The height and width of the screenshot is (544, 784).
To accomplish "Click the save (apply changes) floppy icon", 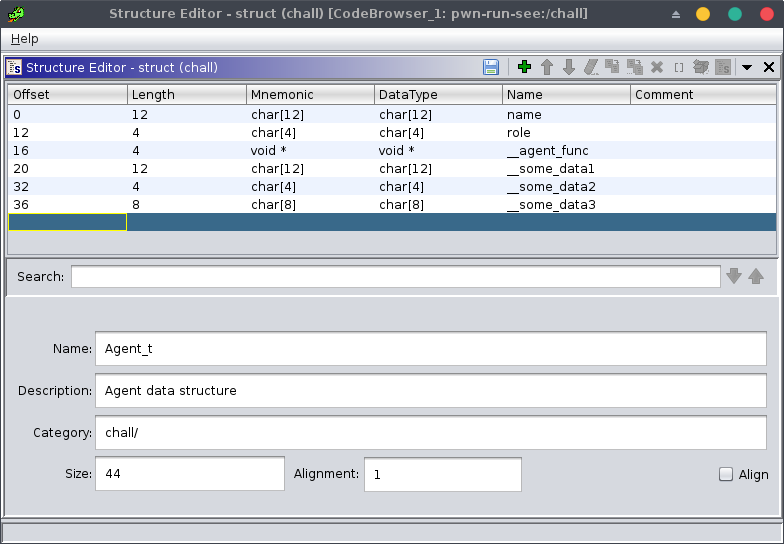I will (x=491, y=67).
